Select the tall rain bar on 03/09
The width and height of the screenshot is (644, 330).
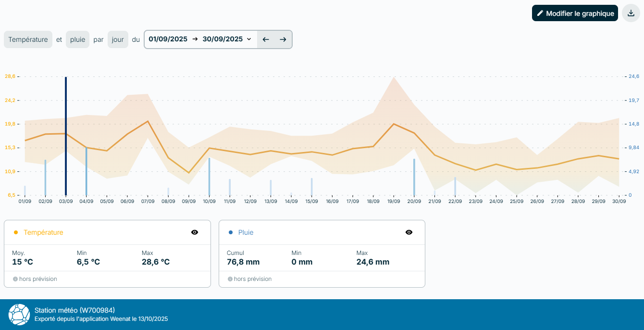coord(66,136)
